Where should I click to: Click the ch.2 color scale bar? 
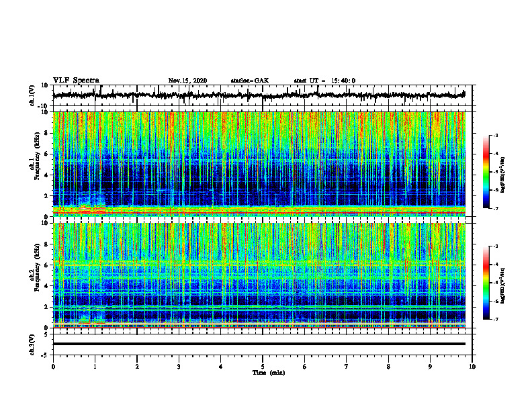(x=486, y=283)
